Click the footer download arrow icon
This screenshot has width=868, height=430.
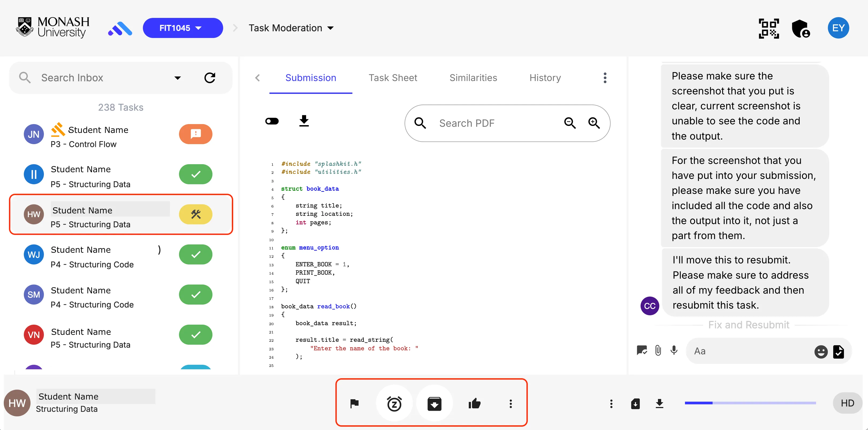tap(659, 404)
